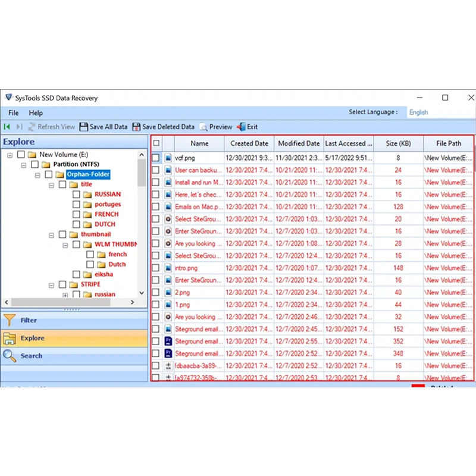Collapse the Orphan-Folder node
476x476 pixels.
tap(37, 175)
